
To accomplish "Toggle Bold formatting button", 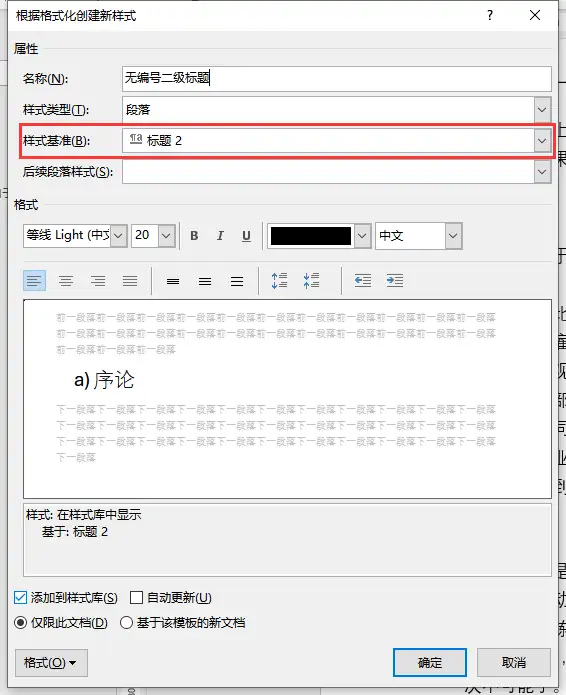I will 194,236.
